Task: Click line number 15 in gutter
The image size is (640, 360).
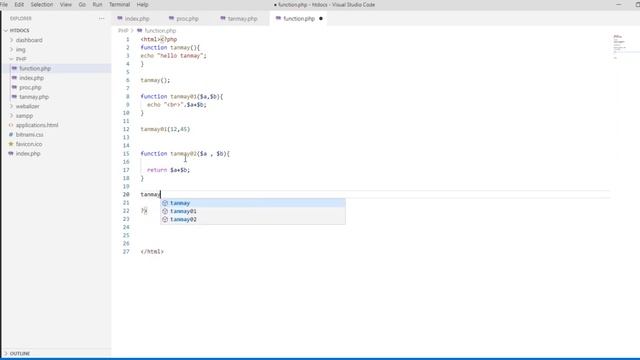Action: click(x=126, y=153)
